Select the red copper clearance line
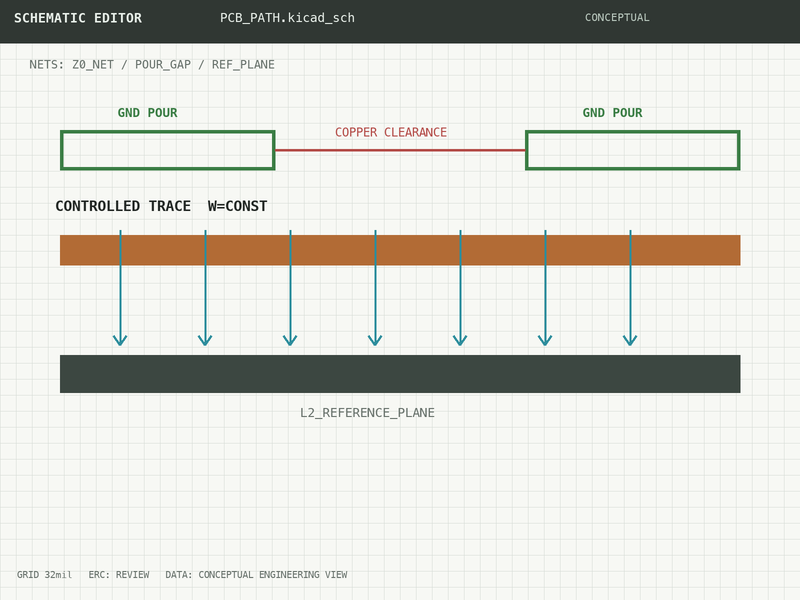Image resolution: width=800 pixels, height=600 pixels. (401, 150)
